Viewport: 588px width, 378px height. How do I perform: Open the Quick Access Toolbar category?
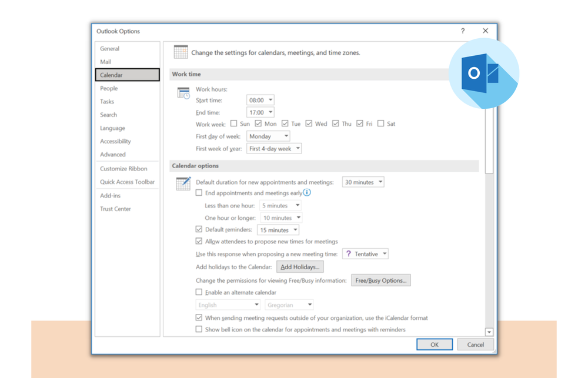coord(127,182)
